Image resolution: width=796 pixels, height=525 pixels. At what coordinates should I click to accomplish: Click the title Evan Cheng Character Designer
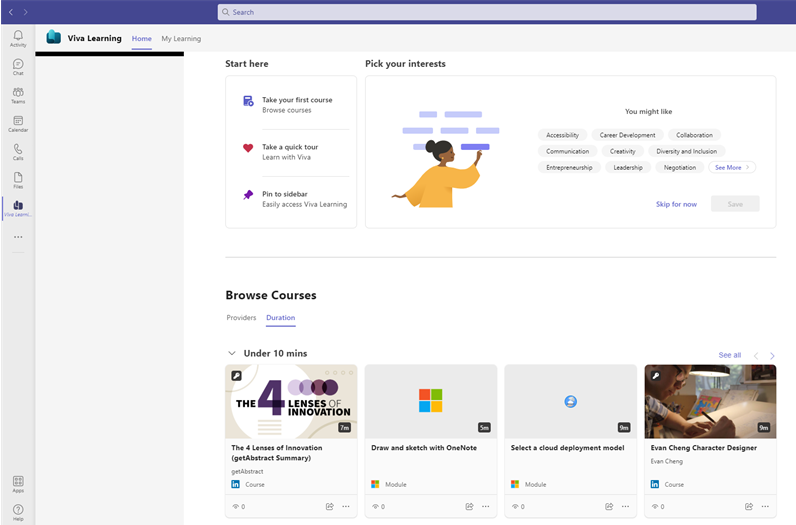pyautogui.click(x=704, y=448)
